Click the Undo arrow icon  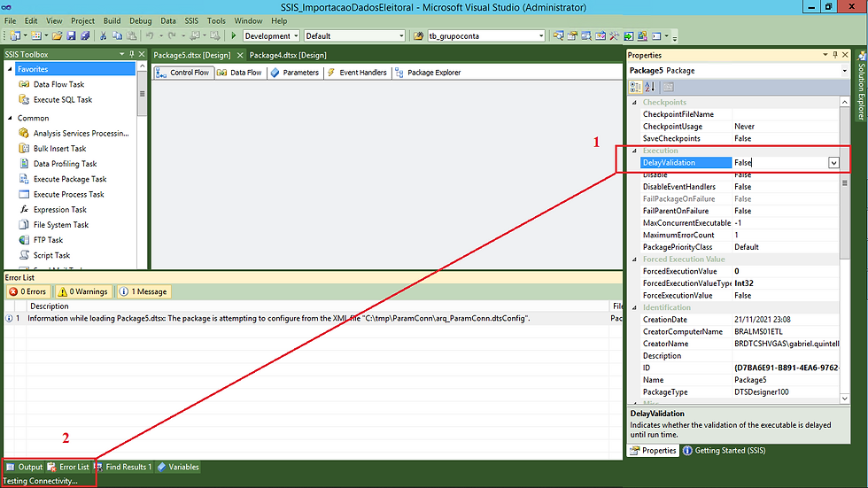coord(150,36)
